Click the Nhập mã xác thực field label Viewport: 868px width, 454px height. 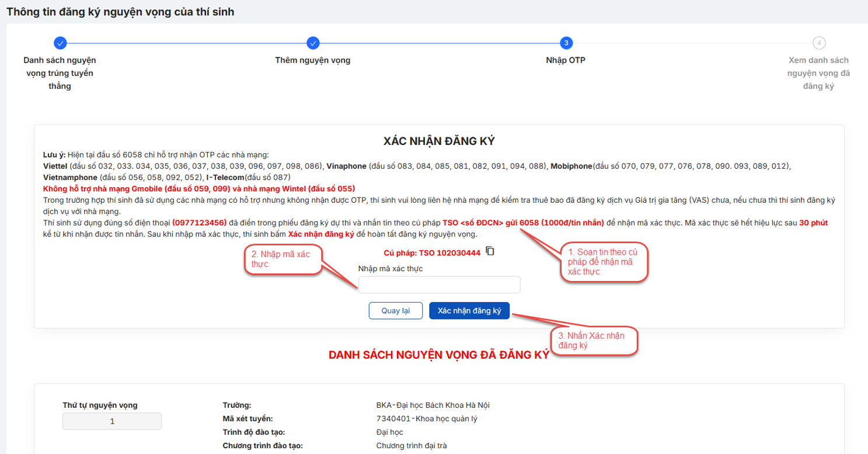tap(391, 269)
